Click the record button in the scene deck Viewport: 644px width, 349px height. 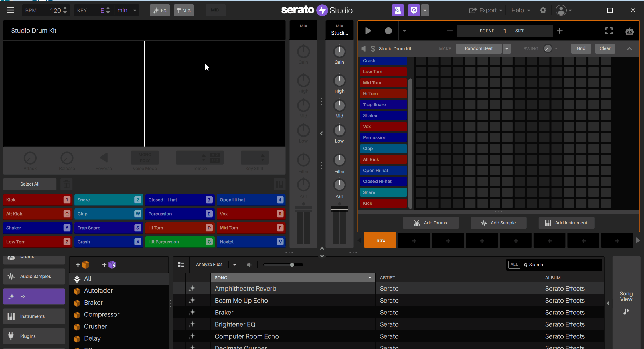click(388, 31)
